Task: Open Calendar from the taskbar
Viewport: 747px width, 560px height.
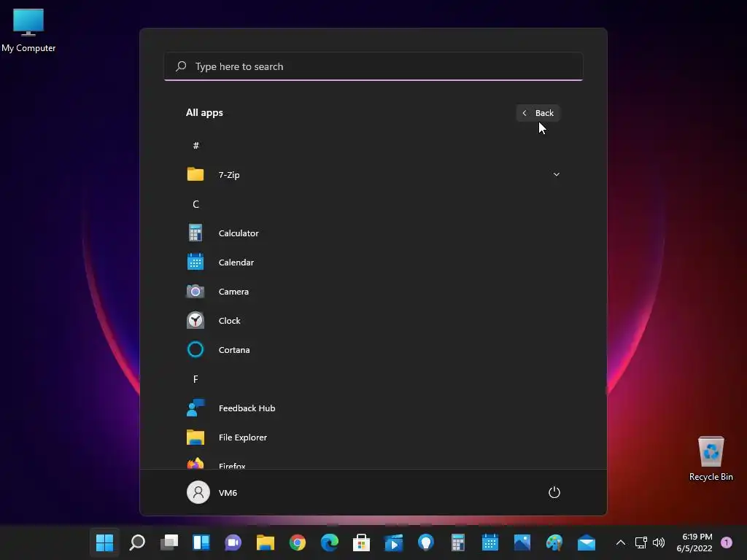Action: [489, 542]
